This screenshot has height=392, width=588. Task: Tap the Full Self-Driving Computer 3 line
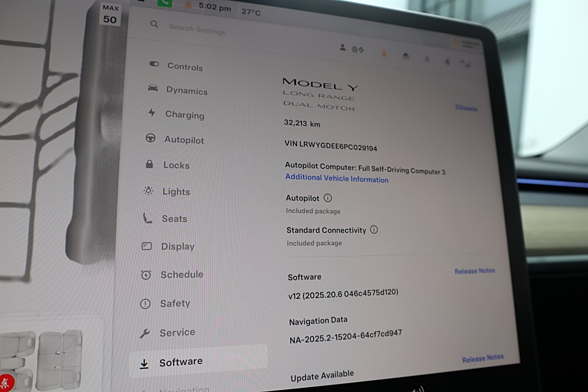[366, 169]
